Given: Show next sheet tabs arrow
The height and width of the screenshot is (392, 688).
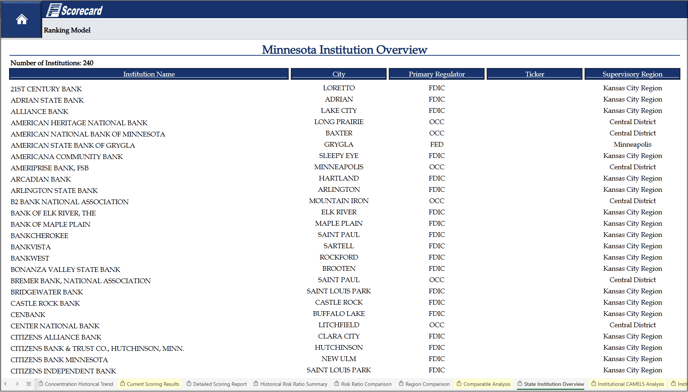Looking at the screenshot, I should (x=17, y=384).
